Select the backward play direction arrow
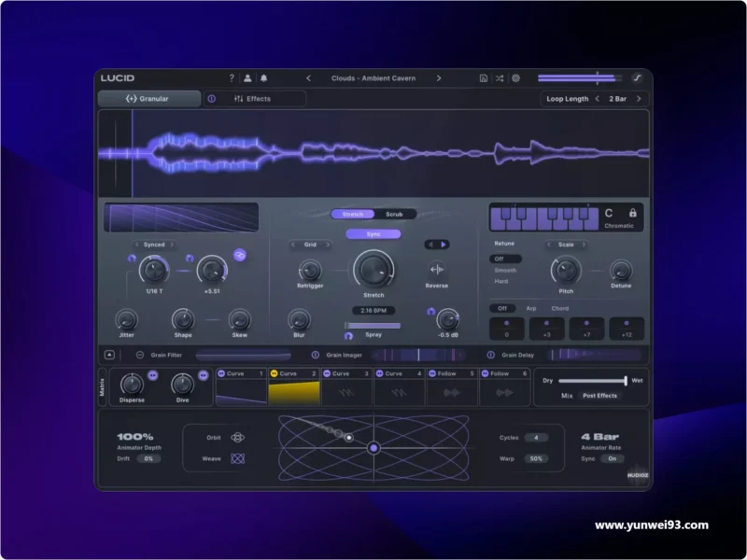 pos(430,245)
